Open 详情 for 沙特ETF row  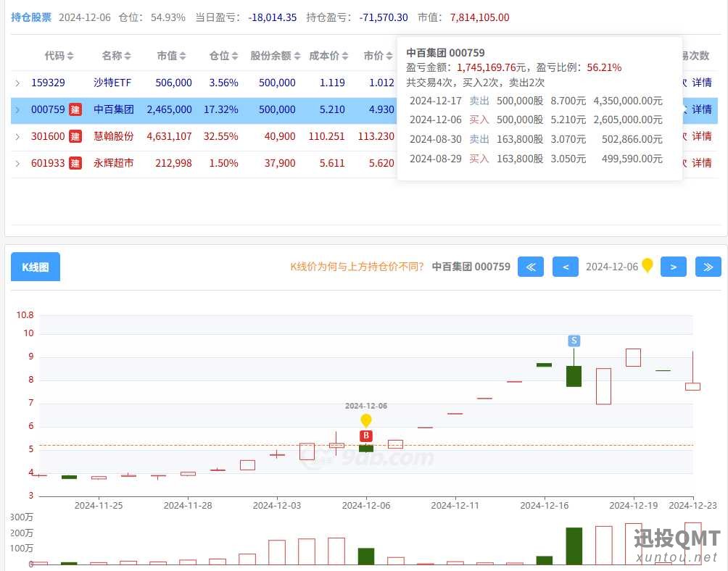click(x=702, y=83)
